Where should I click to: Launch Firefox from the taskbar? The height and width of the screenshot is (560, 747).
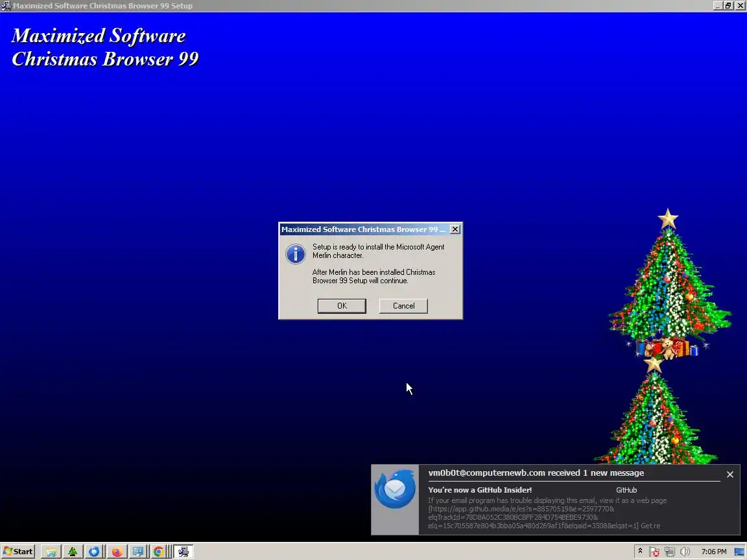click(x=117, y=552)
